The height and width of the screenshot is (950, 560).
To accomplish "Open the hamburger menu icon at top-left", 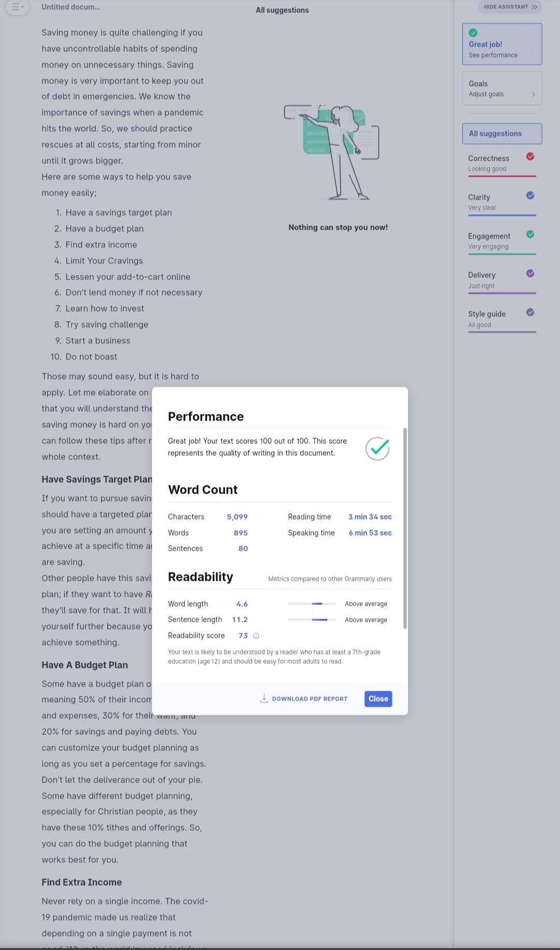I will click(x=17, y=7).
